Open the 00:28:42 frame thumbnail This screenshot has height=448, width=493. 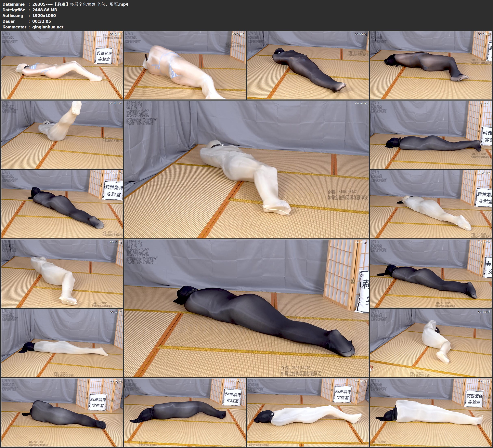pyautogui.click(x=308, y=412)
